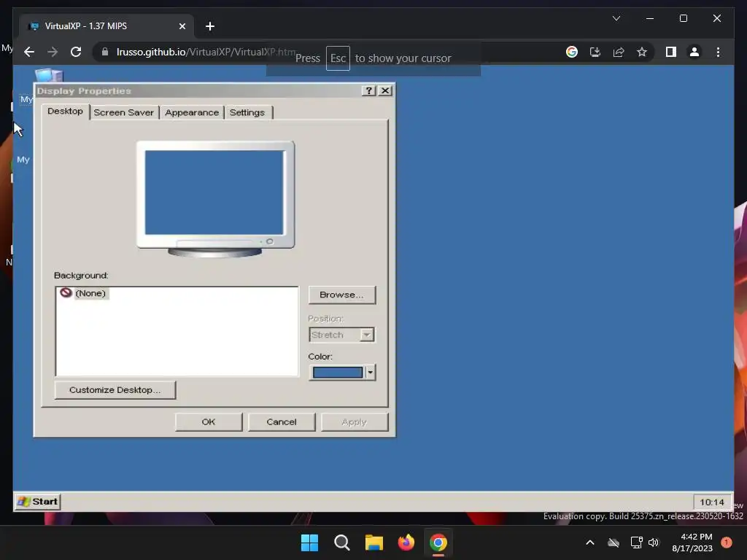Image resolution: width=747 pixels, height=560 pixels.
Task: View site information via the lock icon
Action: pyautogui.click(x=105, y=52)
